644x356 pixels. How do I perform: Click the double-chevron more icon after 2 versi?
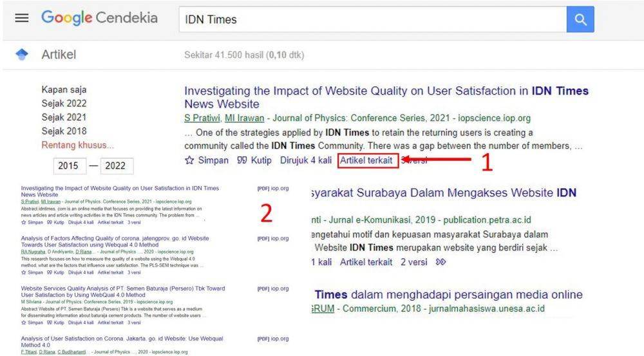point(440,262)
